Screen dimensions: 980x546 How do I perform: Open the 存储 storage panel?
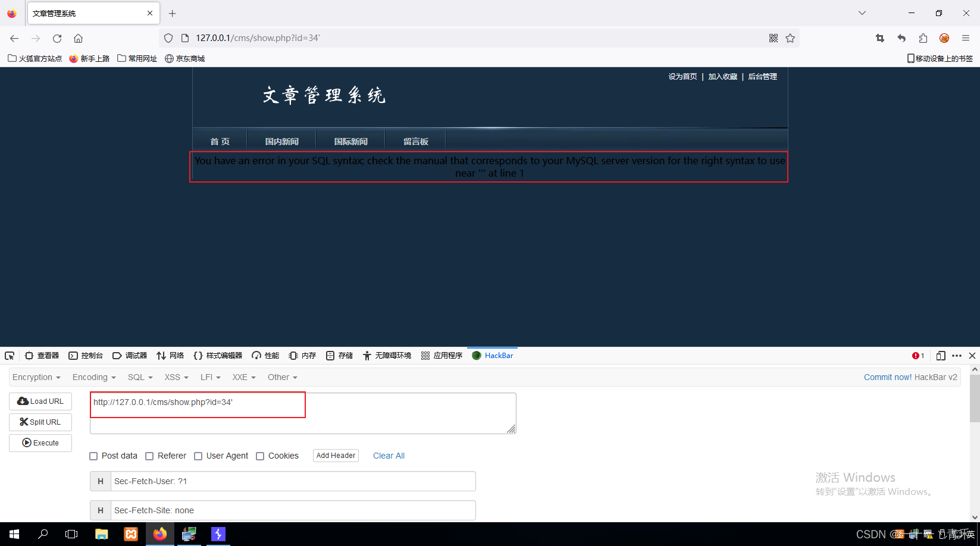339,356
